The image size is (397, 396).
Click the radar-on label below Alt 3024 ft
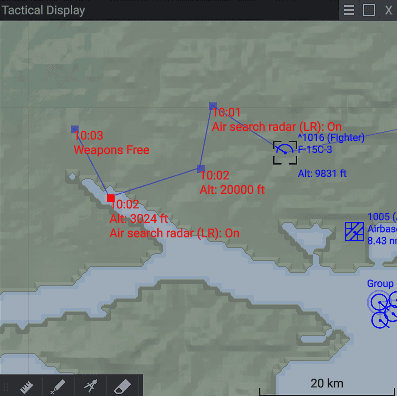tap(174, 233)
